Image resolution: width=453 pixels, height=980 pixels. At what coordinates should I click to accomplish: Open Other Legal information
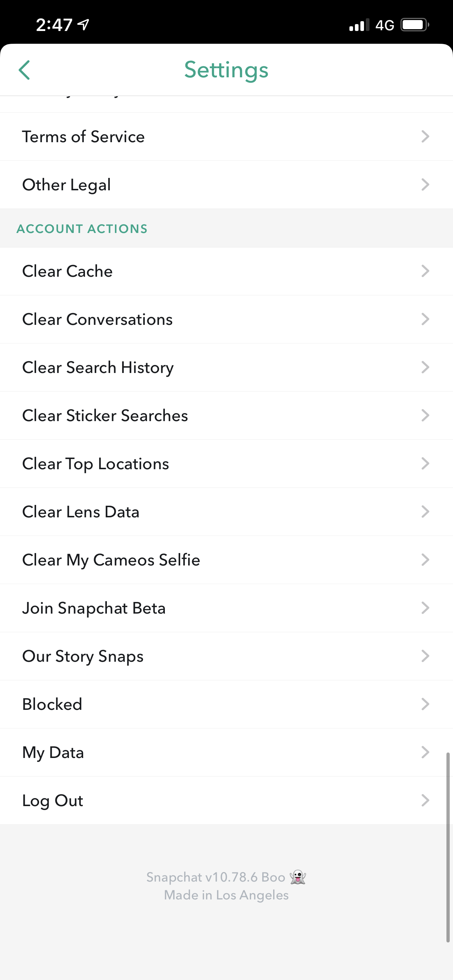tap(67, 185)
